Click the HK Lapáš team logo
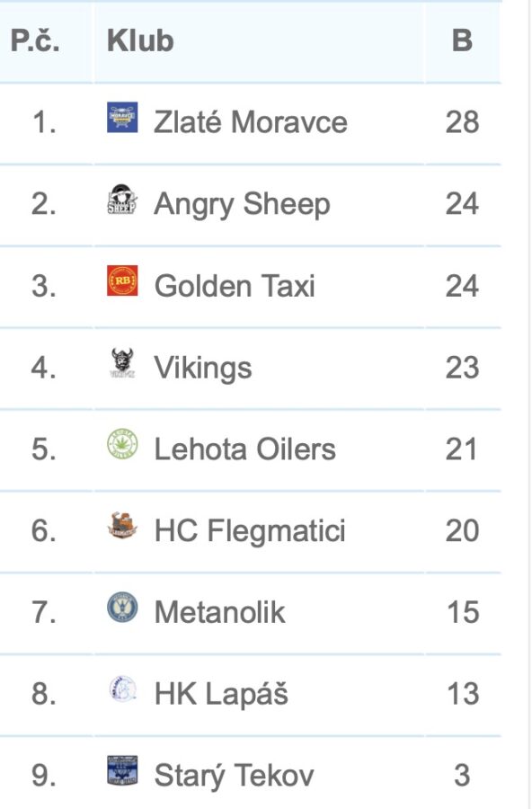The height and width of the screenshot is (809, 532). (122, 689)
